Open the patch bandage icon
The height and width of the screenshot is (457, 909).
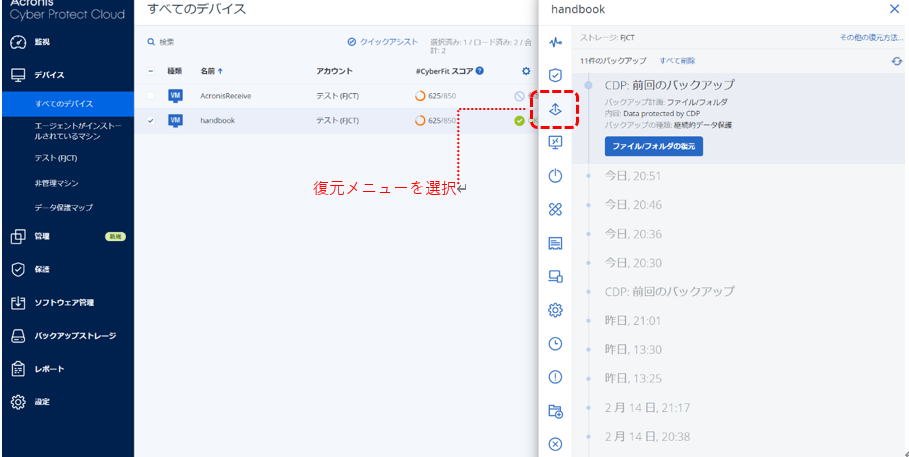click(x=556, y=209)
